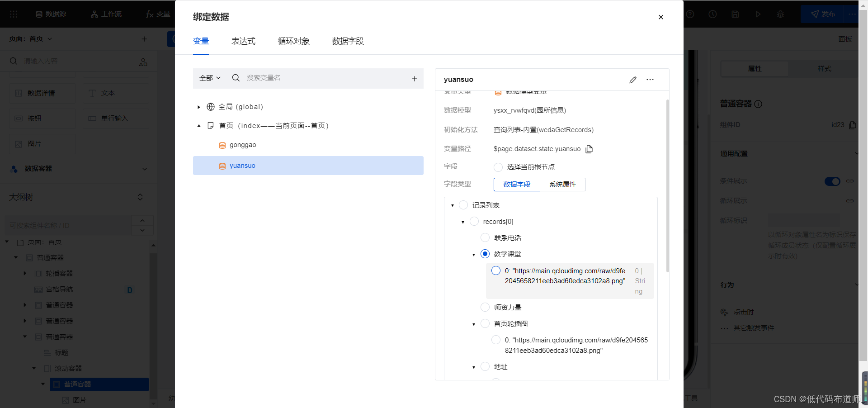
Task: Open 数据源 in the top bar
Action: coord(51,14)
